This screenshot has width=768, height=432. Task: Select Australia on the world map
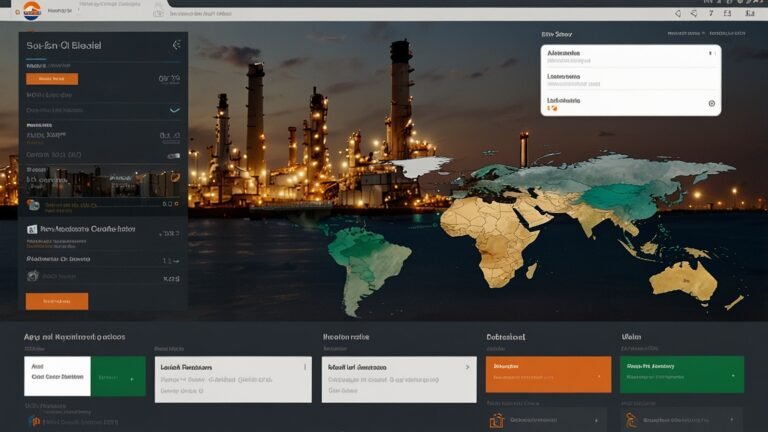[x=683, y=282]
